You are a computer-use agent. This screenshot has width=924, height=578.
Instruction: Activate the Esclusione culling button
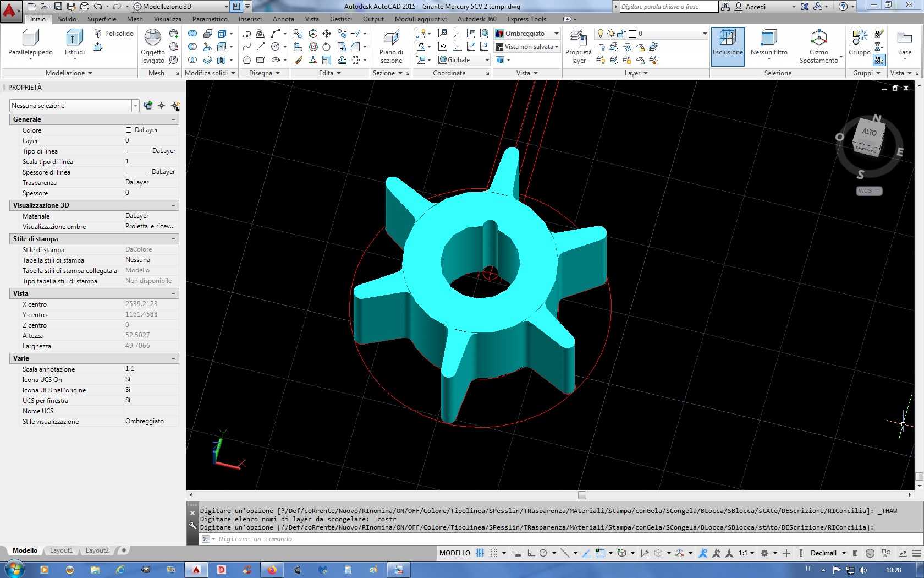coord(728,46)
